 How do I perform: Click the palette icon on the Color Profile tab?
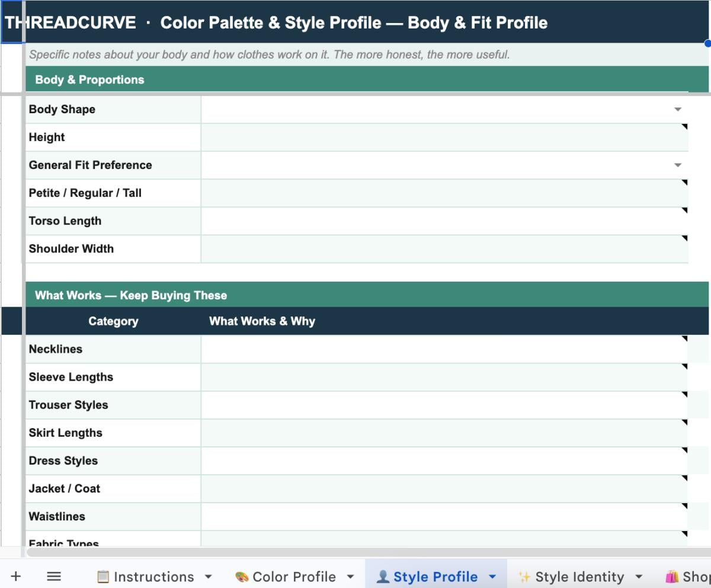pos(243,576)
